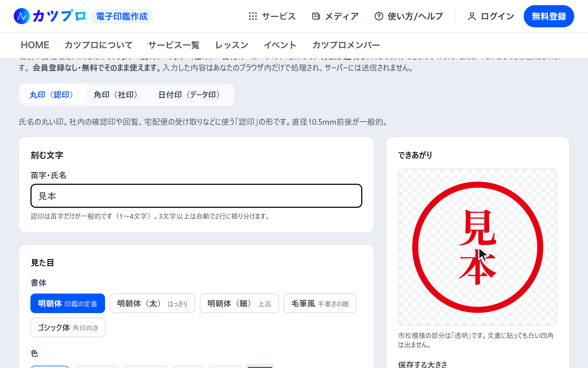The height and width of the screenshot is (368, 588).
Task: Open カツプロメンバー menu item
Action: point(346,45)
